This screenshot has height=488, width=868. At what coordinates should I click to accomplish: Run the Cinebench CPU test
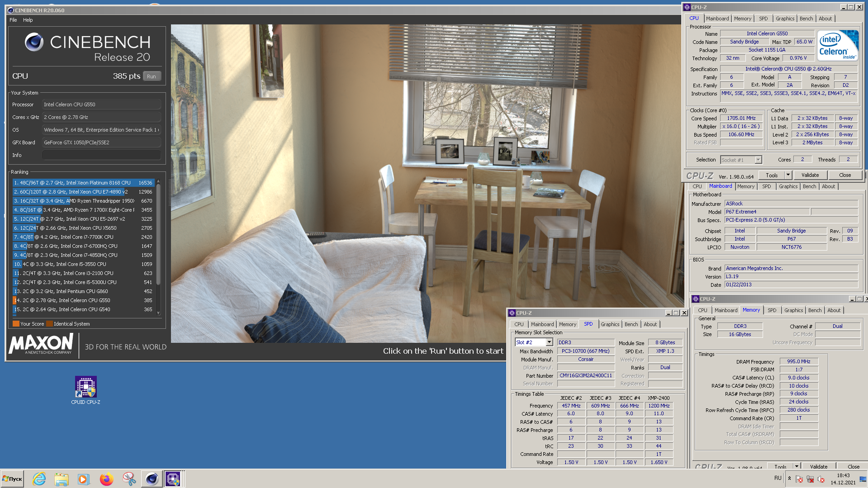coord(152,76)
